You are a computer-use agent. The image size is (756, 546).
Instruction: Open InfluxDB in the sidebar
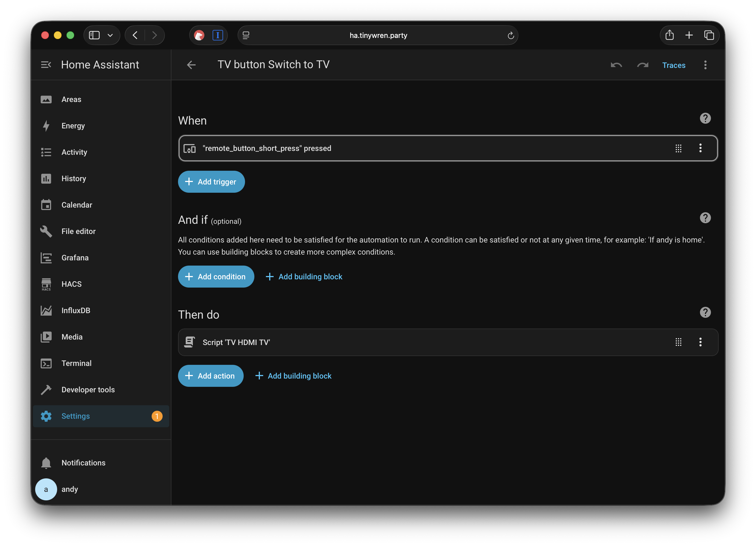[x=76, y=310]
